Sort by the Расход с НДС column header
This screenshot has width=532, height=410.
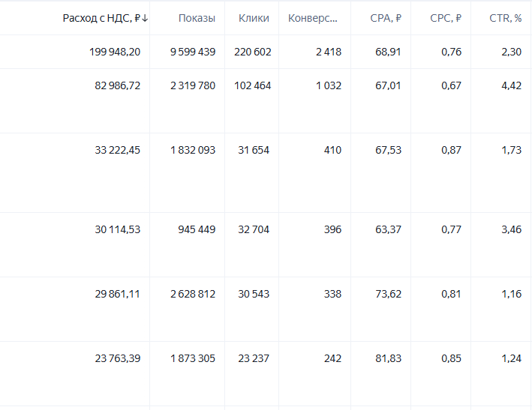[x=105, y=18]
